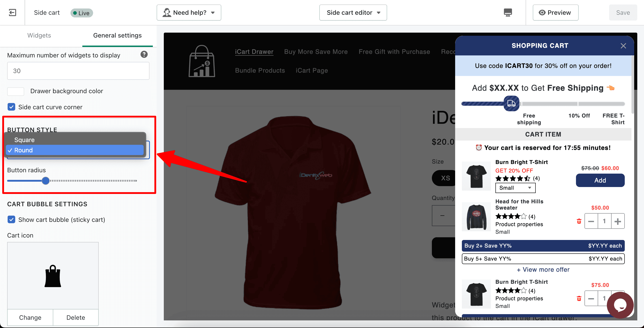Open the Small size variant dropdown
Screen dimensions: 644x328
(515, 188)
